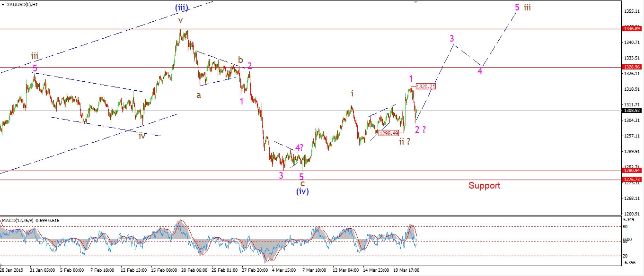Select the magenta 3 projected wave label
Image resolution: width=644 pixels, height=276 pixels.
point(452,38)
